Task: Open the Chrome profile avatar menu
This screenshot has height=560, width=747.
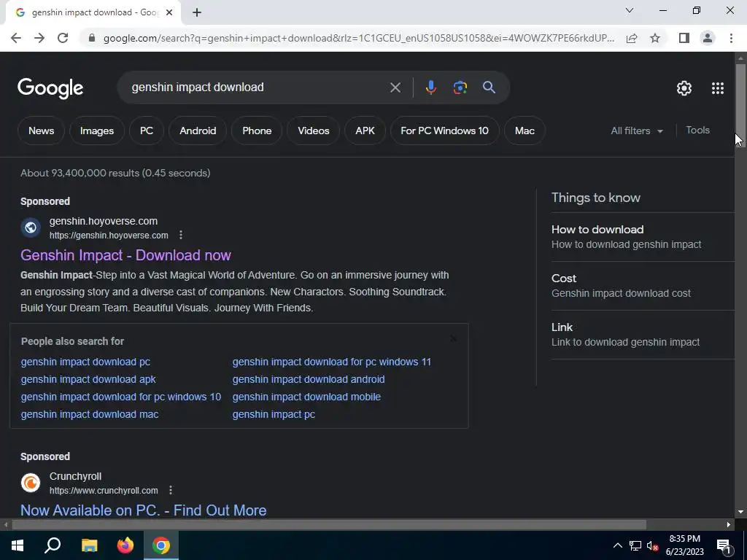Action: (x=708, y=38)
